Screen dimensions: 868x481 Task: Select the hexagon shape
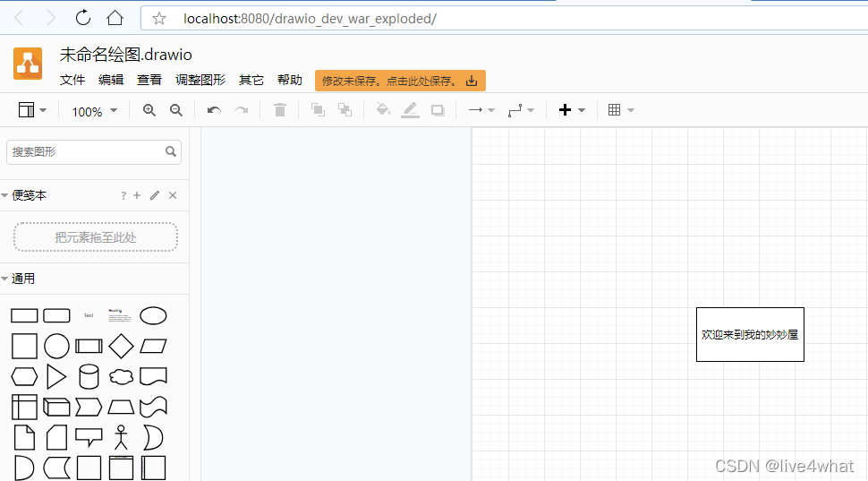click(x=24, y=377)
